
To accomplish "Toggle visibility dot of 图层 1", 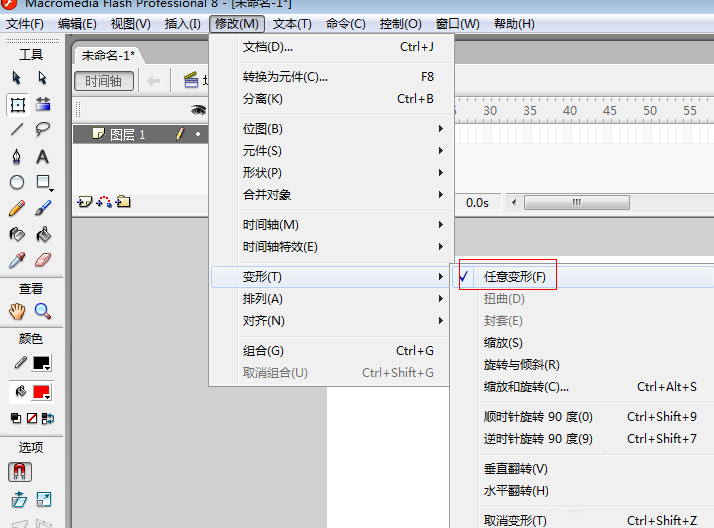I will [198, 134].
